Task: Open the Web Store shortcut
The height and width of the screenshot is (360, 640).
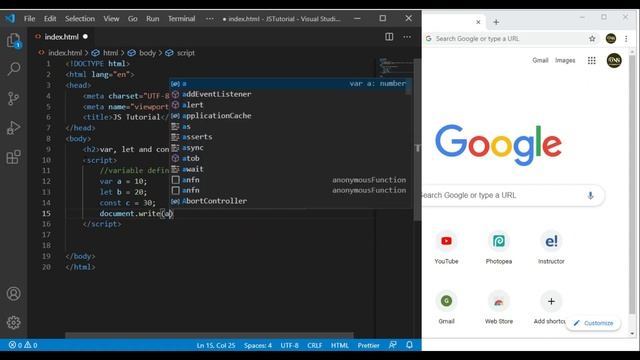Action: (x=499, y=307)
